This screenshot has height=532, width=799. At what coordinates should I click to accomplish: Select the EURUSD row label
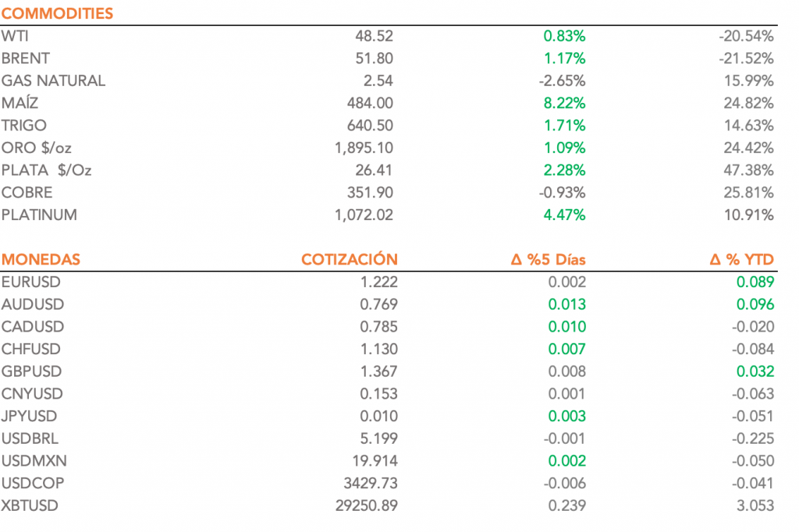[x=31, y=282]
